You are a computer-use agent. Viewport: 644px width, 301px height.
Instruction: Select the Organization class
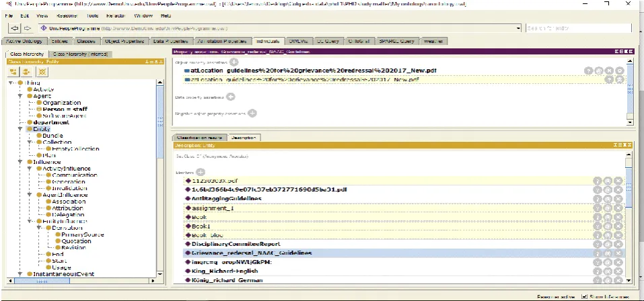62,103
